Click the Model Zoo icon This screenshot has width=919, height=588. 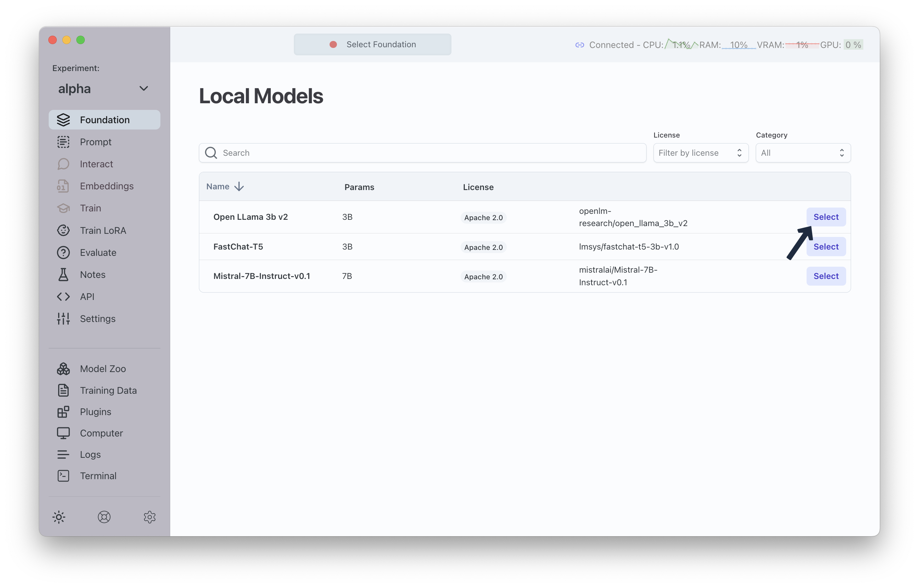coord(64,367)
